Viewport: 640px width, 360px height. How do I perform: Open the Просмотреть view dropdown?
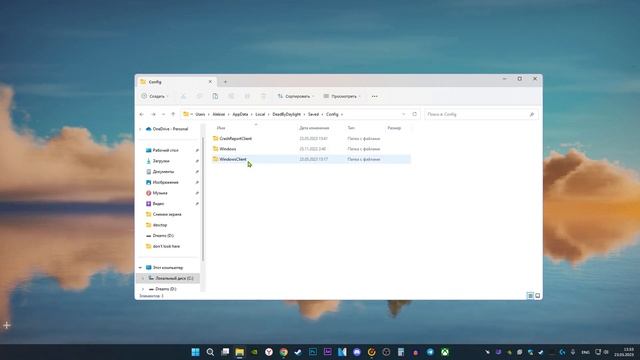pyautogui.click(x=342, y=96)
